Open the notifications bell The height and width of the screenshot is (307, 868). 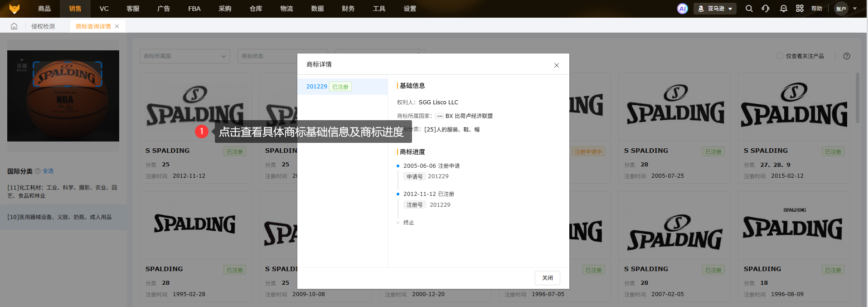click(x=783, y=9)
